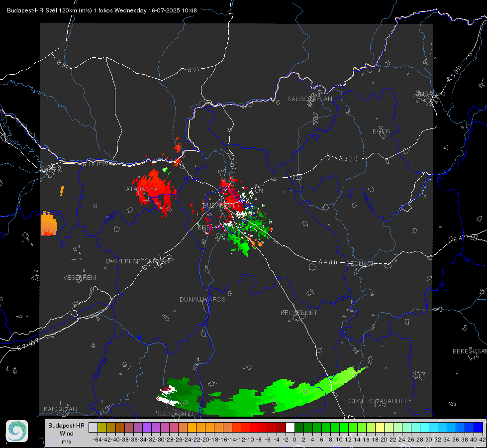Click the TATABANYA city label
The image size is (487, 448).
140,189
